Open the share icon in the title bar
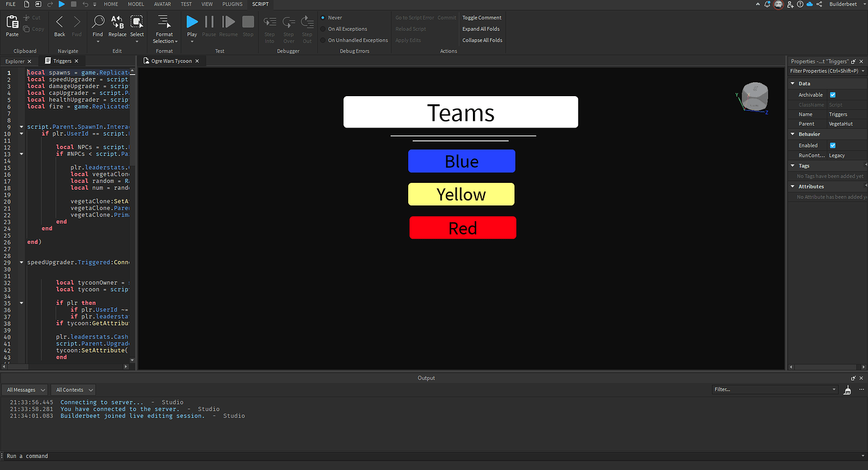 click(x=818, y=4)
